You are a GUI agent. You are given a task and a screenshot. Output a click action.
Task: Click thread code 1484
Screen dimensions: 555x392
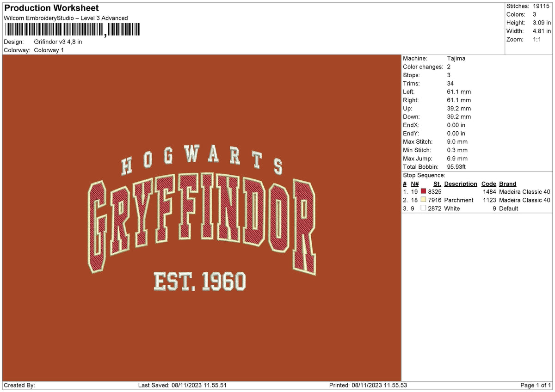489,191
